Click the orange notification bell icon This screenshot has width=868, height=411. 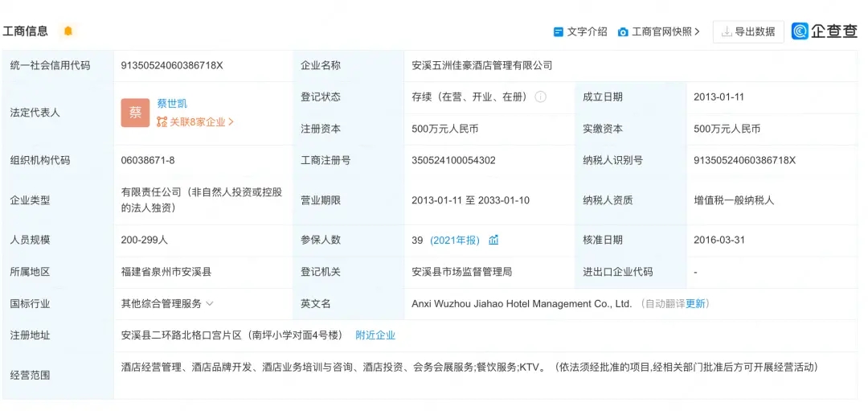68,31
